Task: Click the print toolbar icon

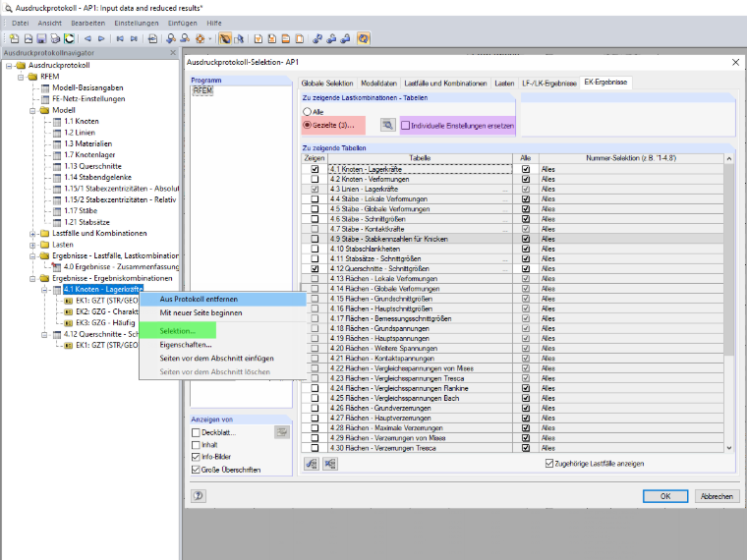Action: tap(55, 38)
